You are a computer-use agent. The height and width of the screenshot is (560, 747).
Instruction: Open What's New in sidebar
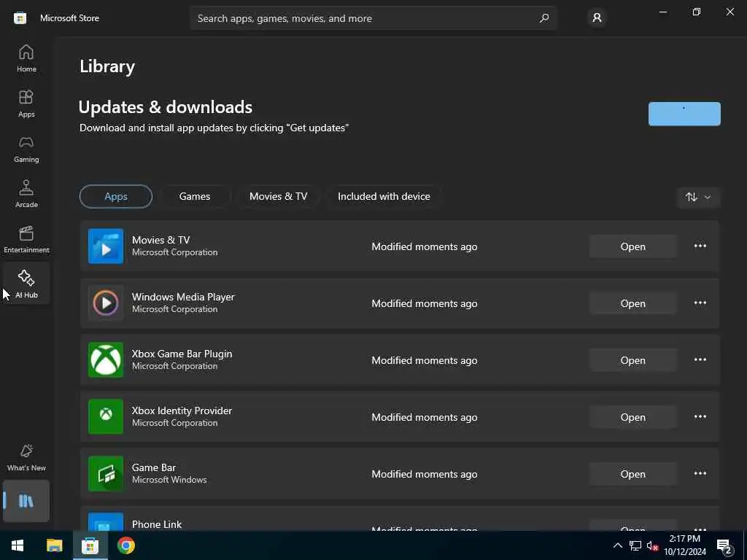click(x=26, y=458)
